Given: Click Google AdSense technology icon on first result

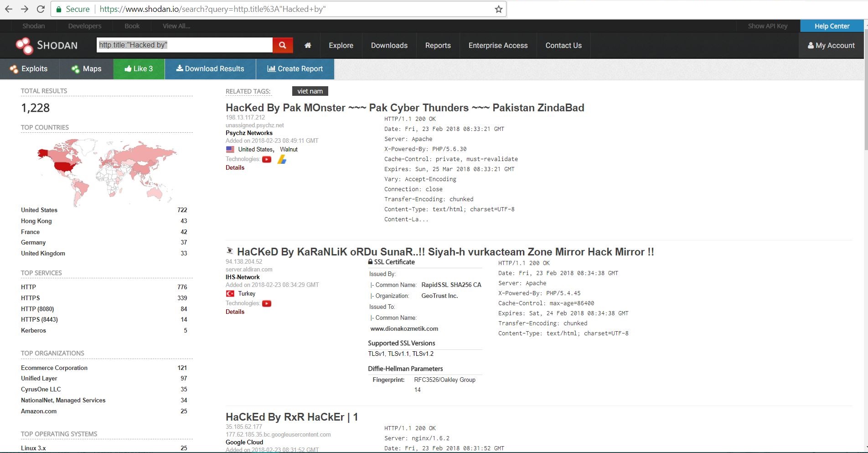Looking at the screenshot, I should pyautogui.click(x=282, y=159).
